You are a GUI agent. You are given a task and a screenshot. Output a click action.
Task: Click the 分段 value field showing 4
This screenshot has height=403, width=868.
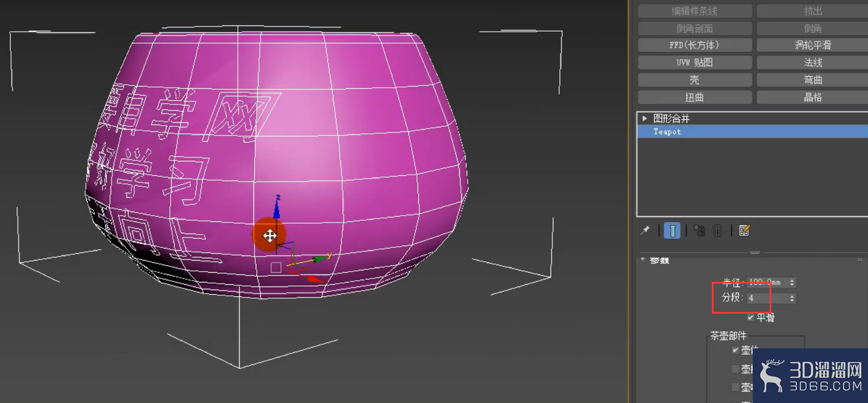click(767, 298)
